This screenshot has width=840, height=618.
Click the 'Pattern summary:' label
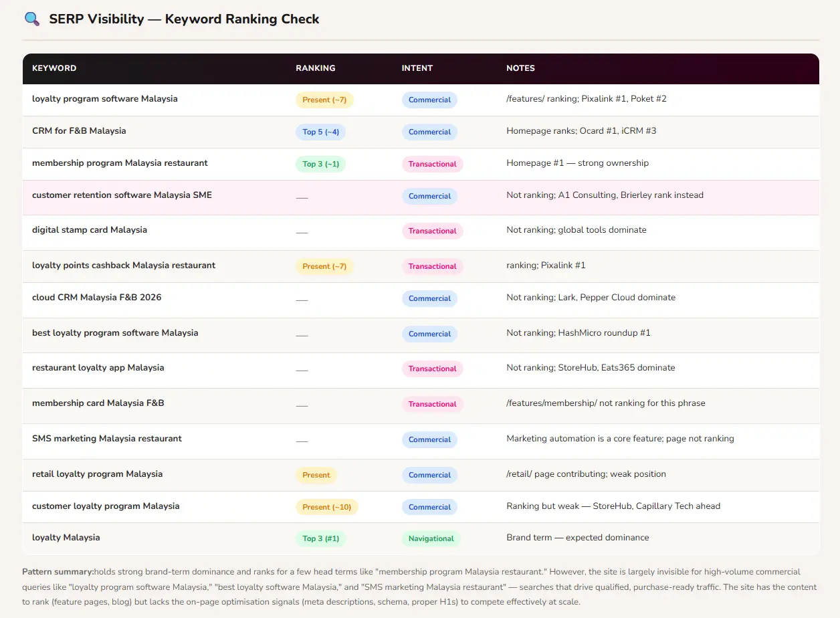point(58,572)
